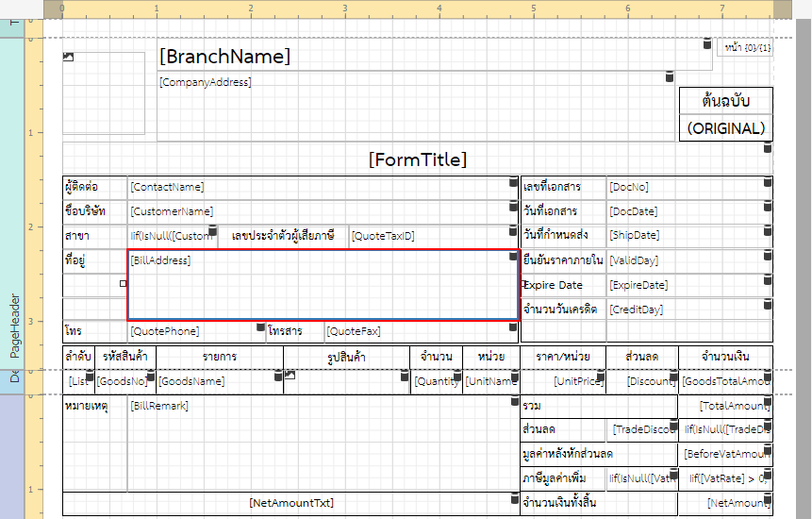Image resolution: width=812 pixels, height=519 pixels.
Task: Click the (ORIGINAL) label box
Action: [725, 128]
